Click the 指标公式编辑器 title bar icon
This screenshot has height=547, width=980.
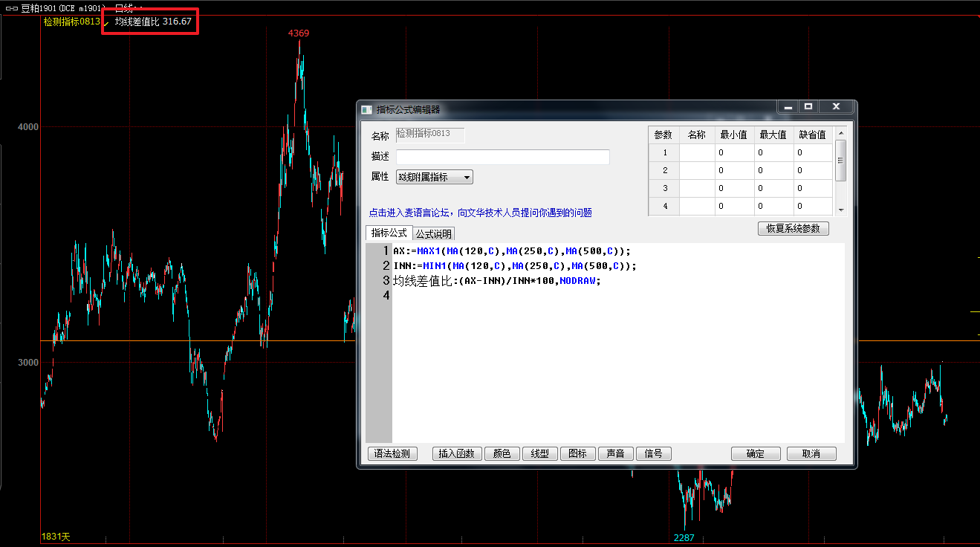point(366,109)
